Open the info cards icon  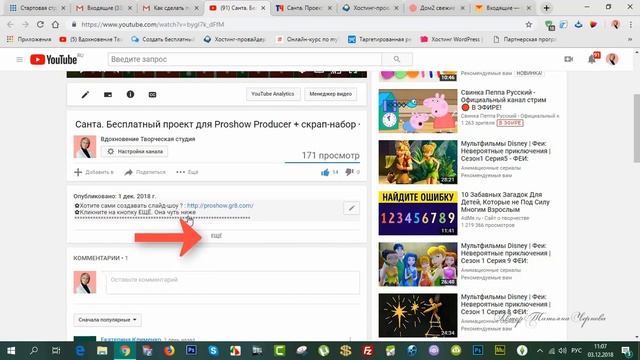point(130,94)
